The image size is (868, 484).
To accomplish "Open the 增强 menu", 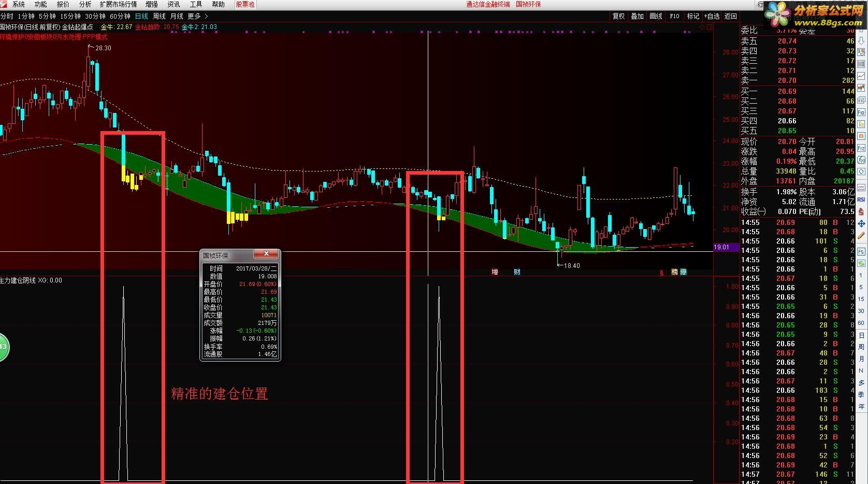I will click(151, 4).
